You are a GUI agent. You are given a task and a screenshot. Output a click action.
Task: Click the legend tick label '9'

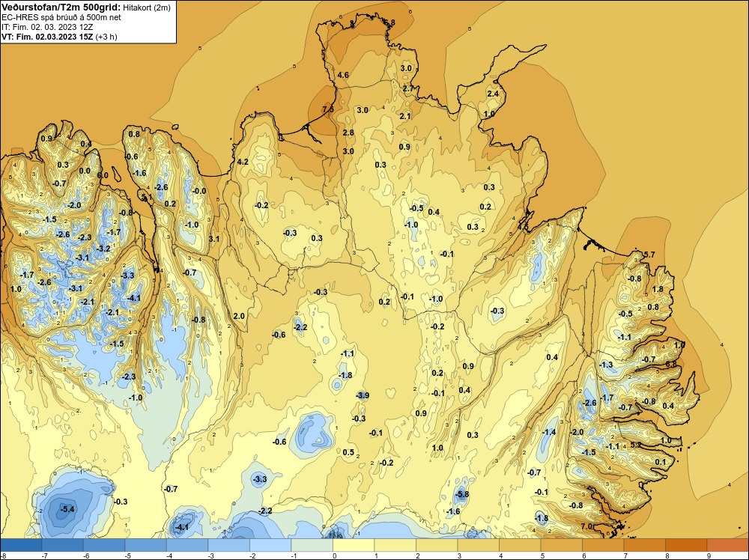coord(709,556)
